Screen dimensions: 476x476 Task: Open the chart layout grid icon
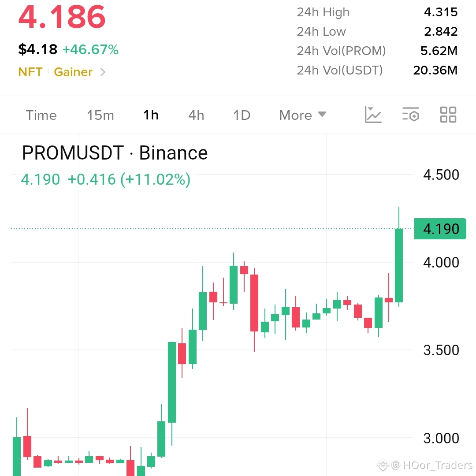(448, 115)
